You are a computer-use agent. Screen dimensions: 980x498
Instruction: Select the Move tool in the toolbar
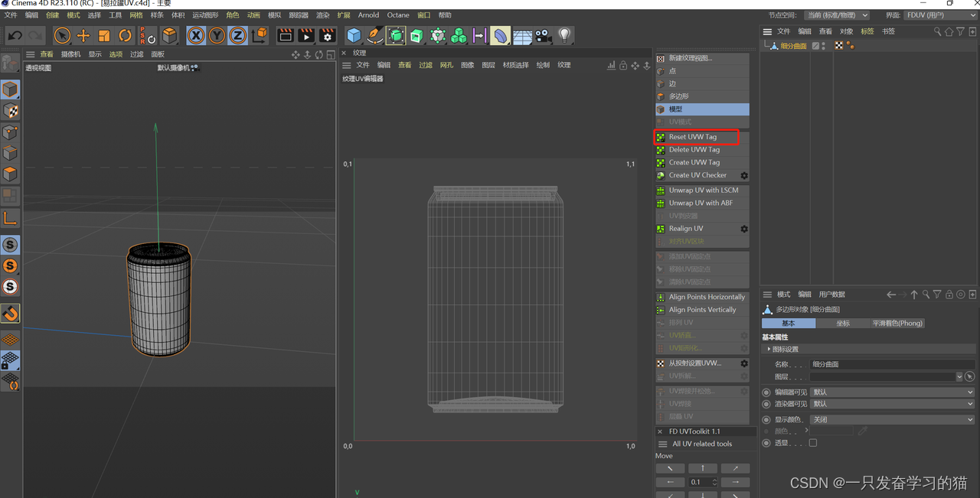click(x=83, y=35)
